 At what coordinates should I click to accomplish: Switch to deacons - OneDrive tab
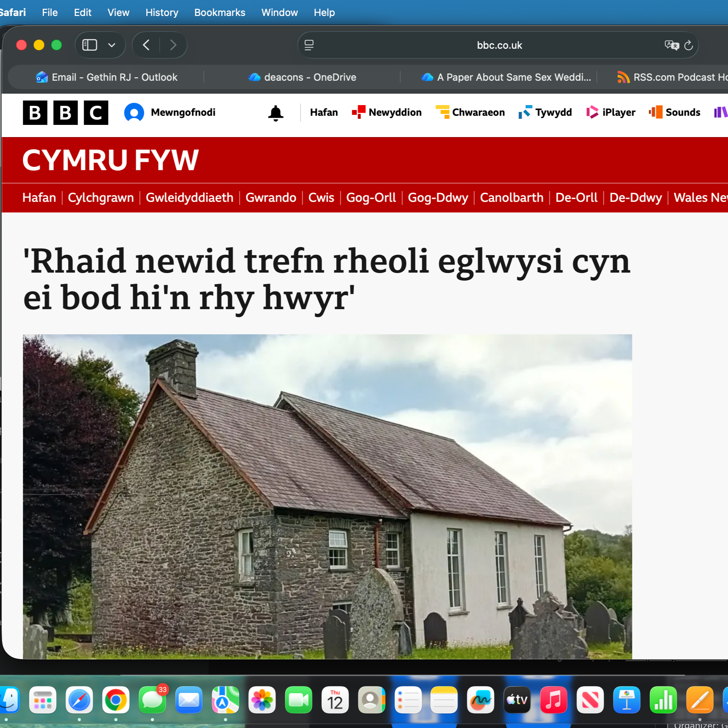(302, 77)
